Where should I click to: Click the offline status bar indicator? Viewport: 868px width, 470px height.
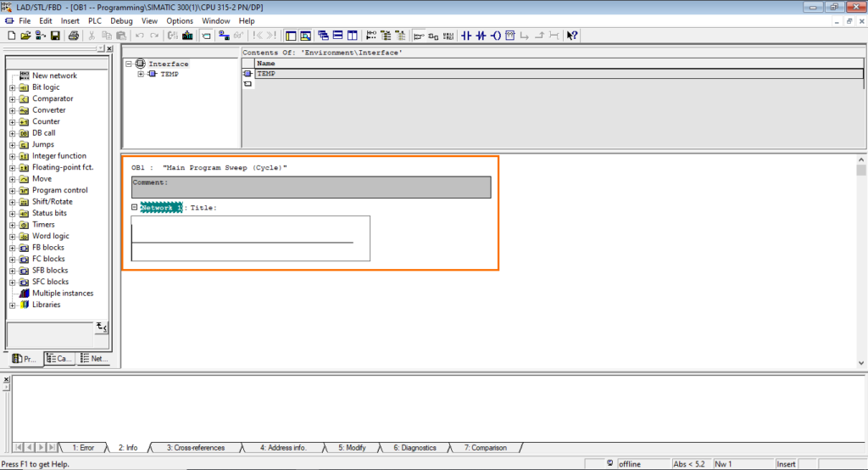click(x=630, y=464)
